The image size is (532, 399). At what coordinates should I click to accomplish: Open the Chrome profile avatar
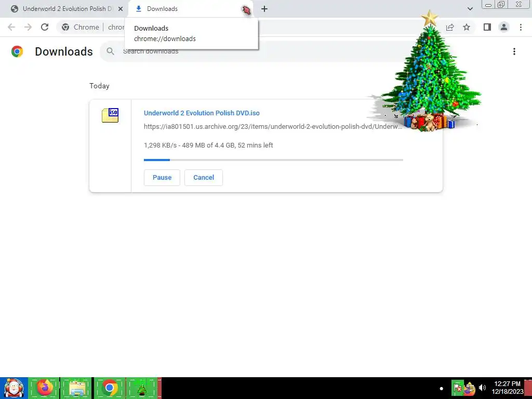coord(504,27)
